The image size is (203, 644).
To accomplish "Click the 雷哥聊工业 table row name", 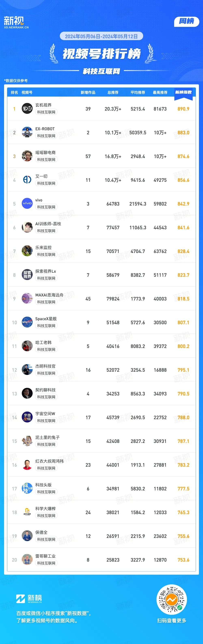I will 45,556.
